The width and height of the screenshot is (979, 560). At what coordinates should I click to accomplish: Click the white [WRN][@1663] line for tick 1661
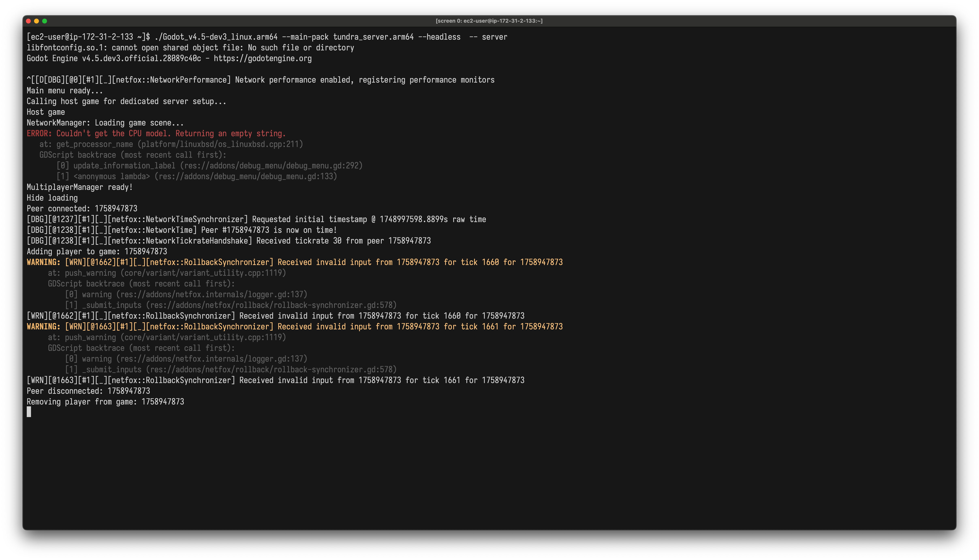[x=276, y=380]
